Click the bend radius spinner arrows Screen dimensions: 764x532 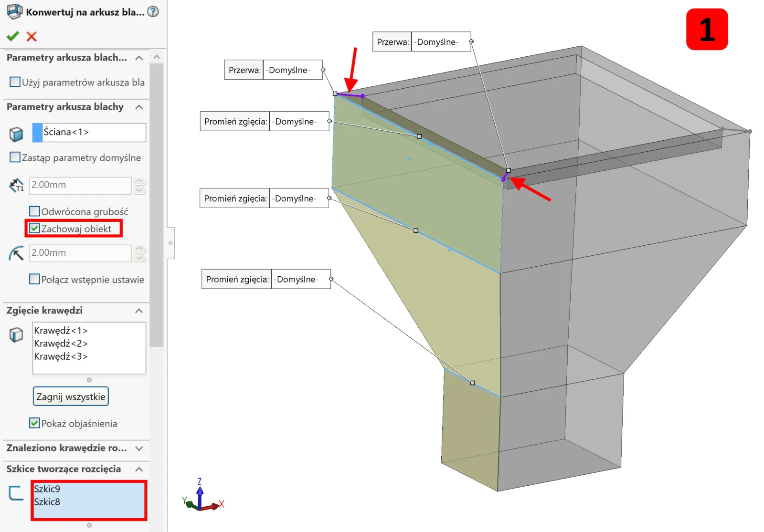(139, 253)
